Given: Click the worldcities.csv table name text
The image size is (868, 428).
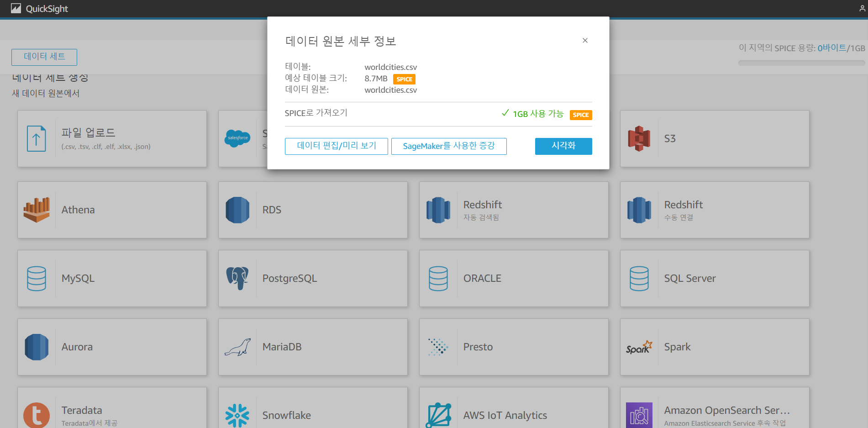Looking at the screenshot, I should tap(390, 67).
